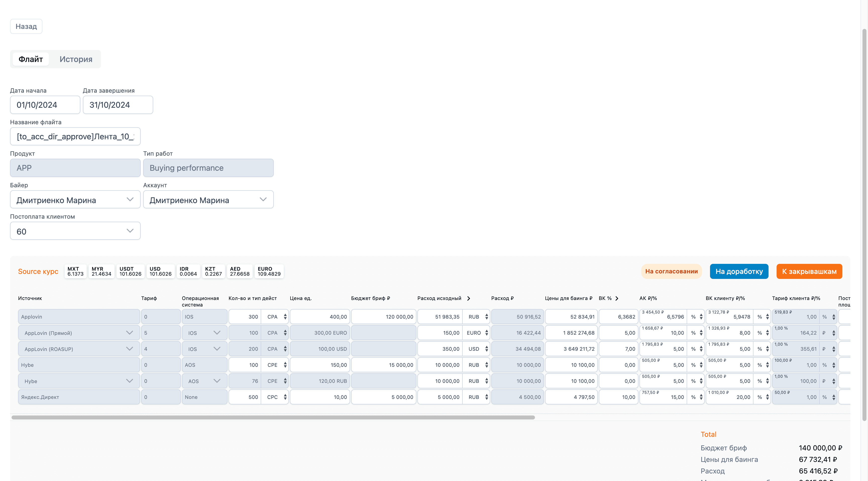Click the Расход ₽ value 50 916,52
This screenshot has height=481, width=868.
click(517, 317)
